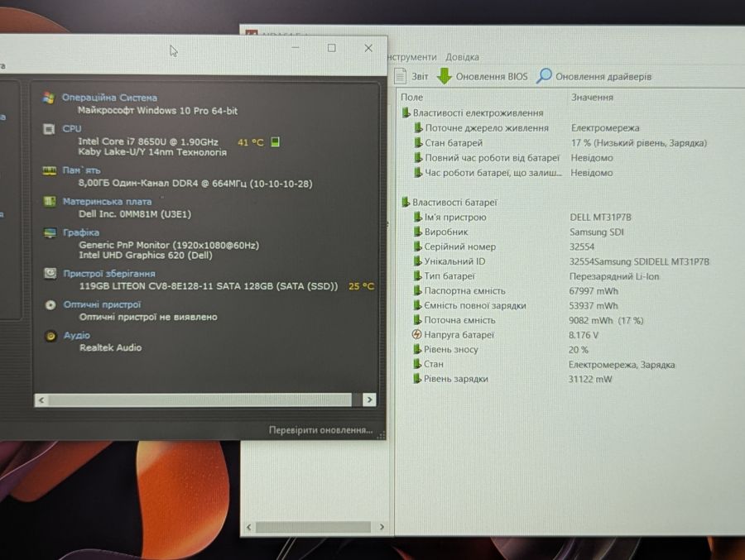Click the Samsung SDI value cell
Image resolution: width=745 pixels, height=560 pixels.
tap(597, 232)
